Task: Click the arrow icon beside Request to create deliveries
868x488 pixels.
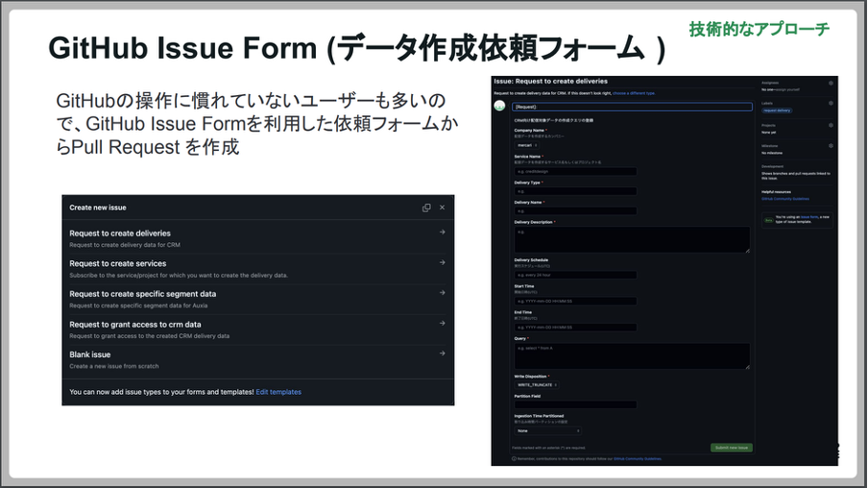Action: point(442,232)
